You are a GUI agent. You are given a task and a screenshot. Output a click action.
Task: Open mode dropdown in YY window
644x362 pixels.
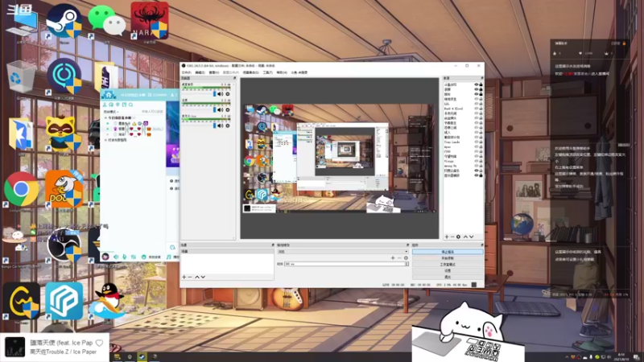(x=111, y=112)
